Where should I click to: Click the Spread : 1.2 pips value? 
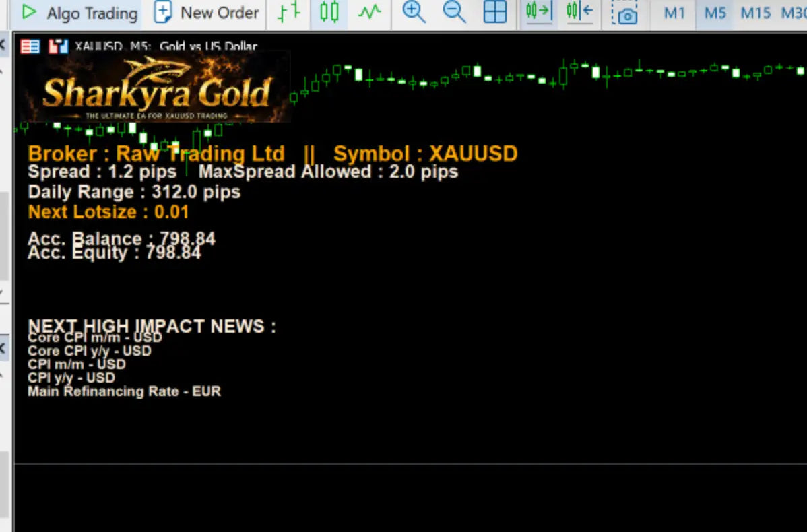click(x=102, y=172)
